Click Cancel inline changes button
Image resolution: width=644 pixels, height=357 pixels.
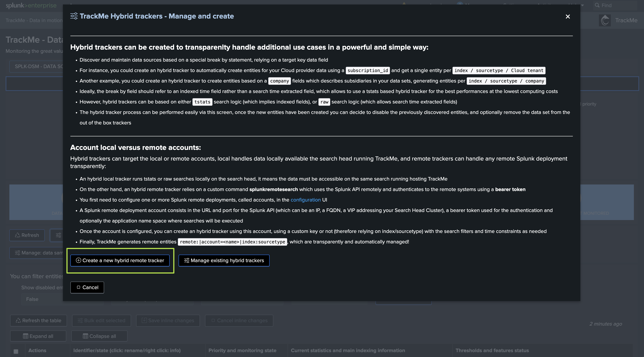(x=239, y=321)
